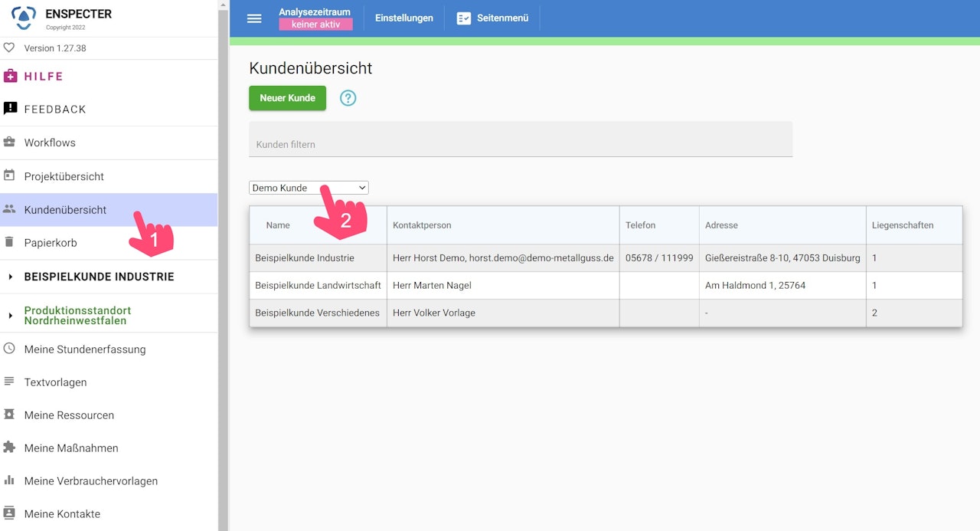Click the clock icon for Meine Stundenerfassung

(9, 349)
